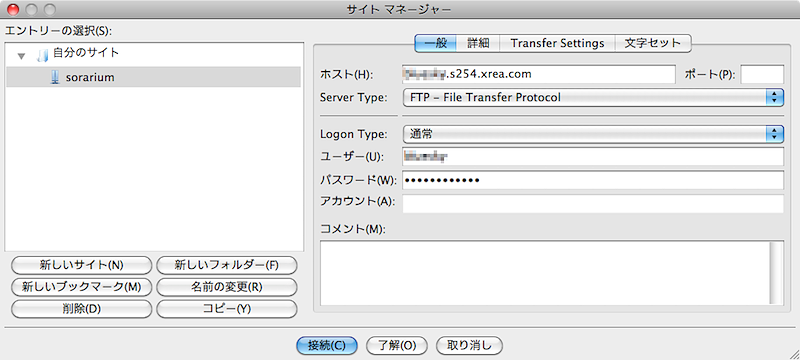This screenshot has width=800, height=360.
Task: Collapse the 自分のサイト tree folder
Action: pos(21,56)
